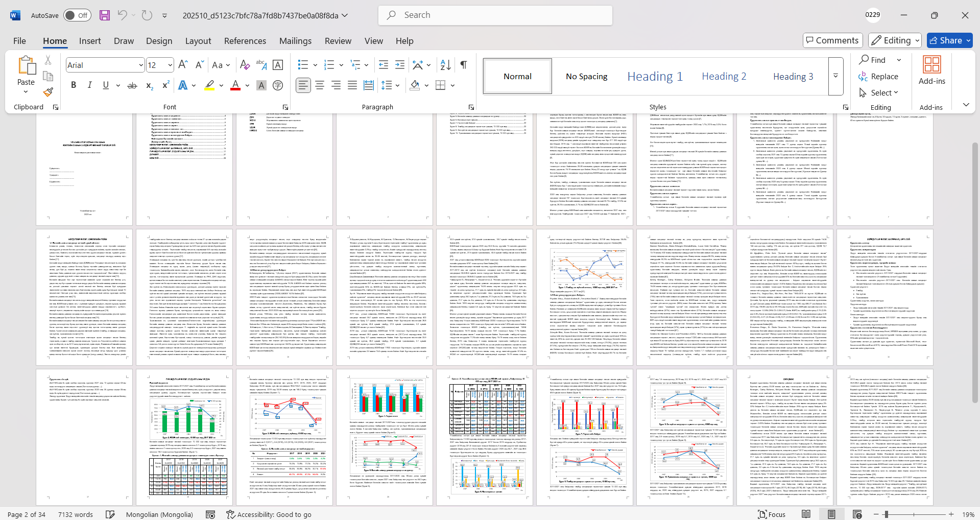Toggle Italic formatting
Image resolution: width=980 pixels, height=520 pixels.
tap(89, 85)
